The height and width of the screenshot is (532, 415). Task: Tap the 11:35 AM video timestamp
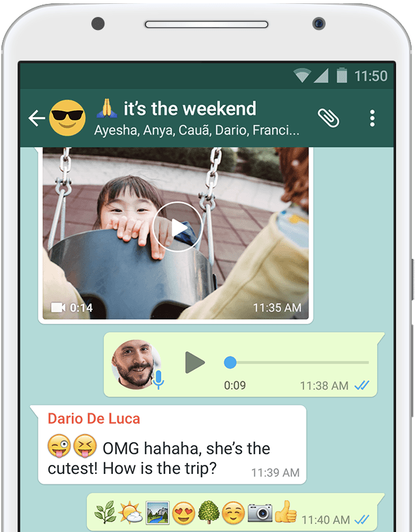tap(277, 308)
